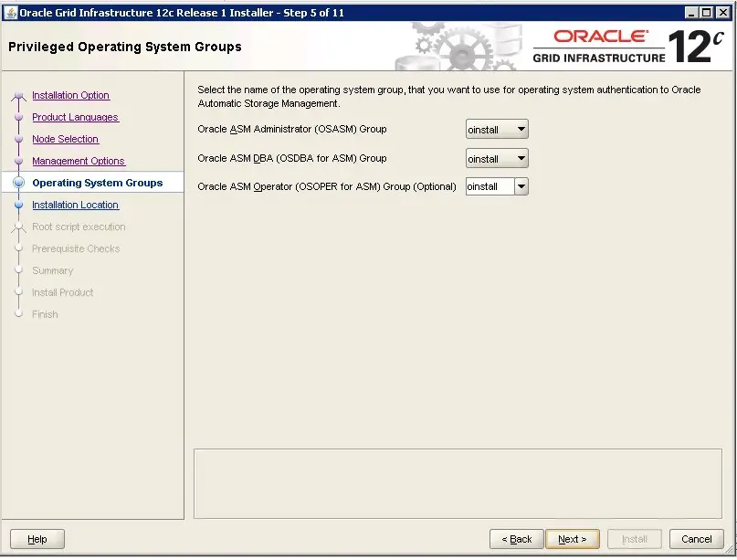The height and width of the screenshot is (560, 737).
Task: Go to the Installation Location step
Action: point(75,205)
